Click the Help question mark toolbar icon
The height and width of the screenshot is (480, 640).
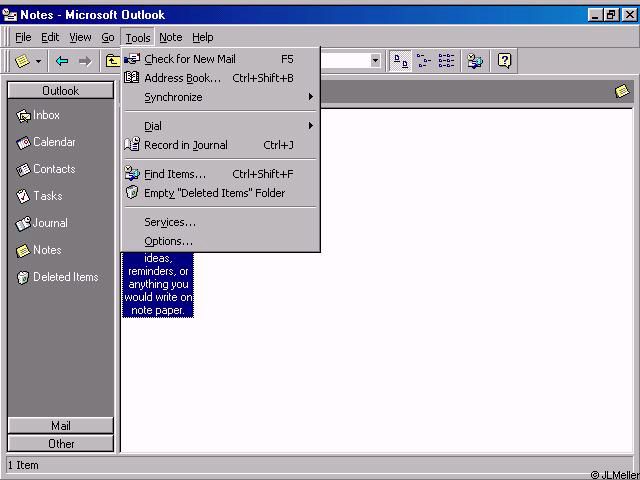tap(504, 61)
